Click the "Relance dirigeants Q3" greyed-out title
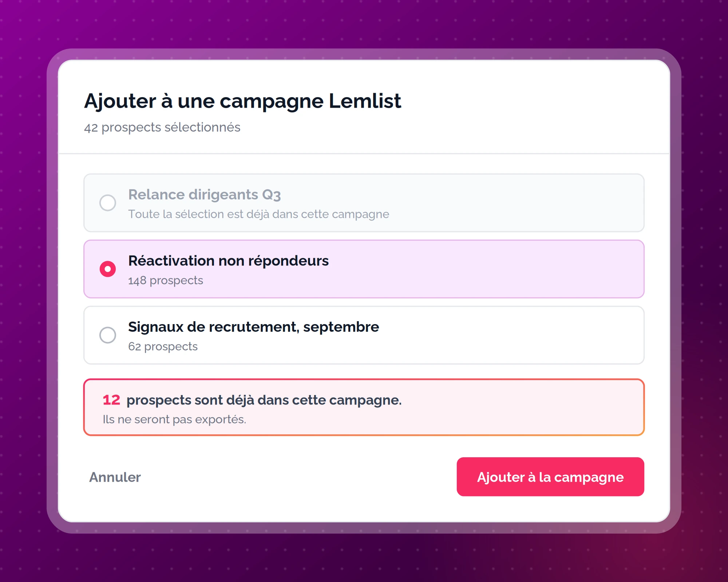Viewport: 728px width, 582px height. coord(205,195)
